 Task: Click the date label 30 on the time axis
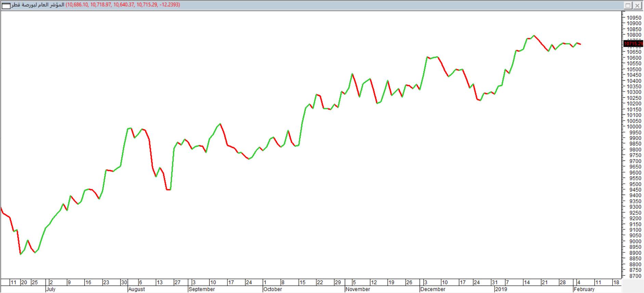point(124,282)
